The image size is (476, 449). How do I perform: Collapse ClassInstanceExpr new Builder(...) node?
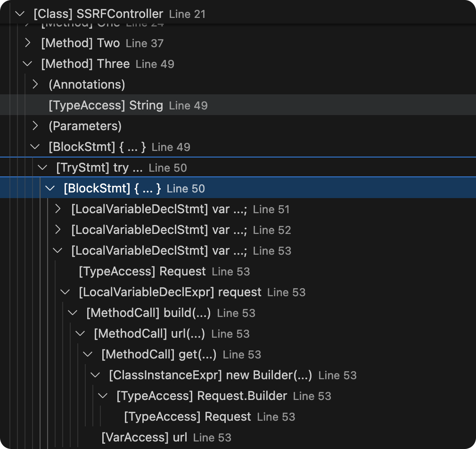click(95, 375)
